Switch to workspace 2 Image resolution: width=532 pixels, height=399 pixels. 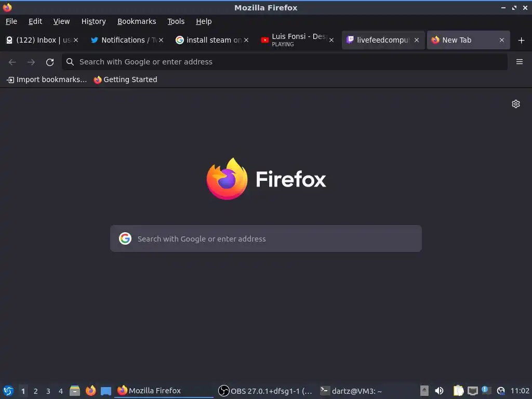coord(36,391)
